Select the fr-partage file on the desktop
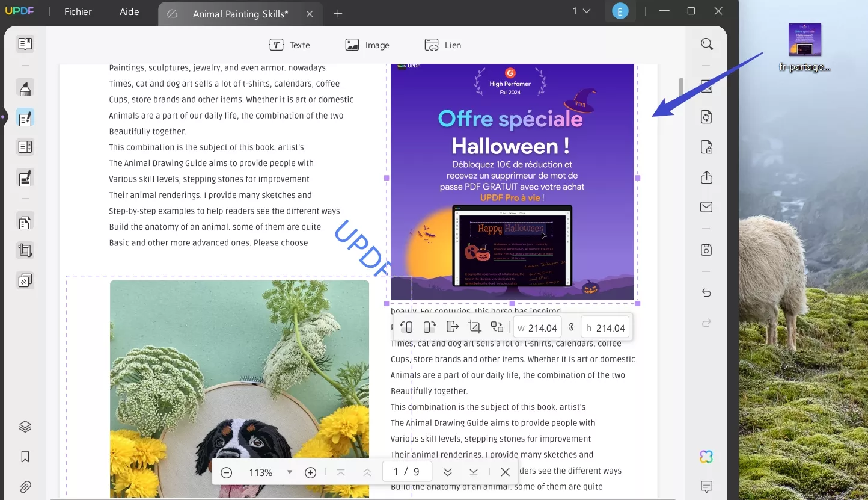This screenshot has width=868, height=500. pyautogui.click(x=804, y=48)
